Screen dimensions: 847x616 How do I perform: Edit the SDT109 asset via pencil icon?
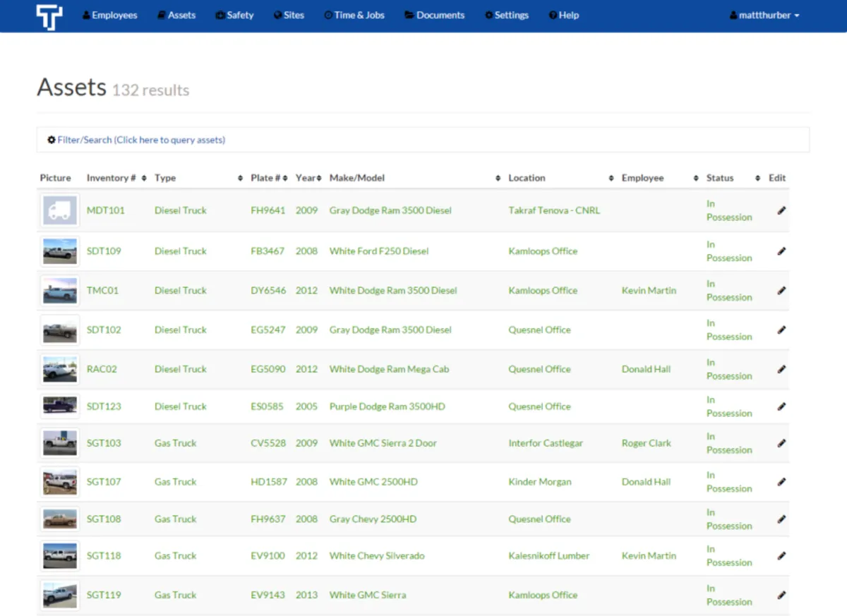781,251
